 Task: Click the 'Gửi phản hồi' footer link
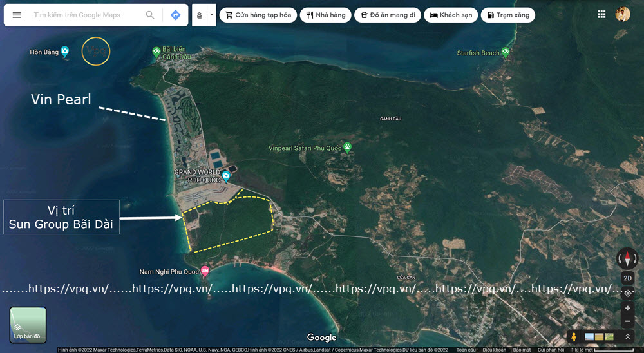pos(551,350)
